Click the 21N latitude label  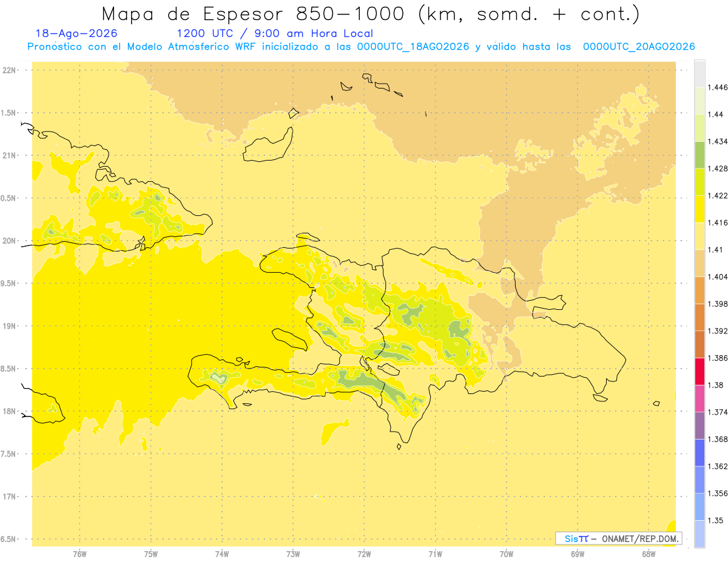pos(10,155)
